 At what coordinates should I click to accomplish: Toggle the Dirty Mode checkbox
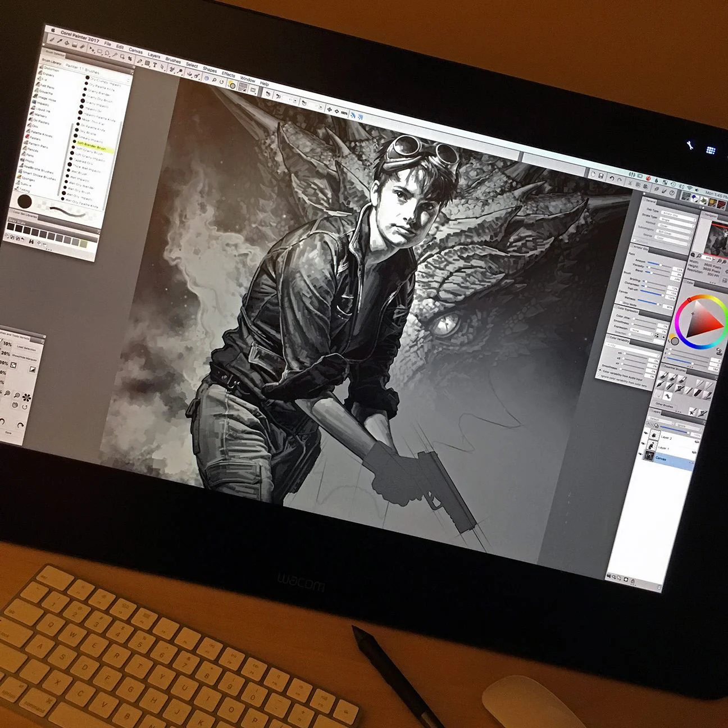621,302
